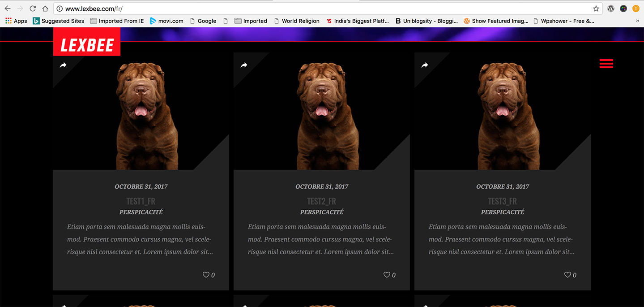Like the TEST1_FR post with the heart
This screenshot has width=644, height=307.
tap(206, 275)
